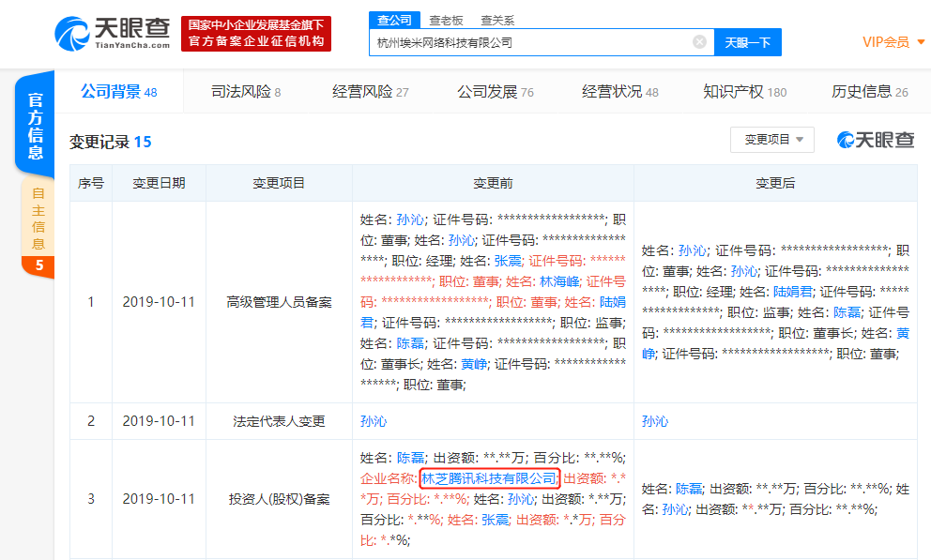Open the TianYanCha logo homepage link
The height and width of the screenshot is (560, 931).
(x=113, y=33)
